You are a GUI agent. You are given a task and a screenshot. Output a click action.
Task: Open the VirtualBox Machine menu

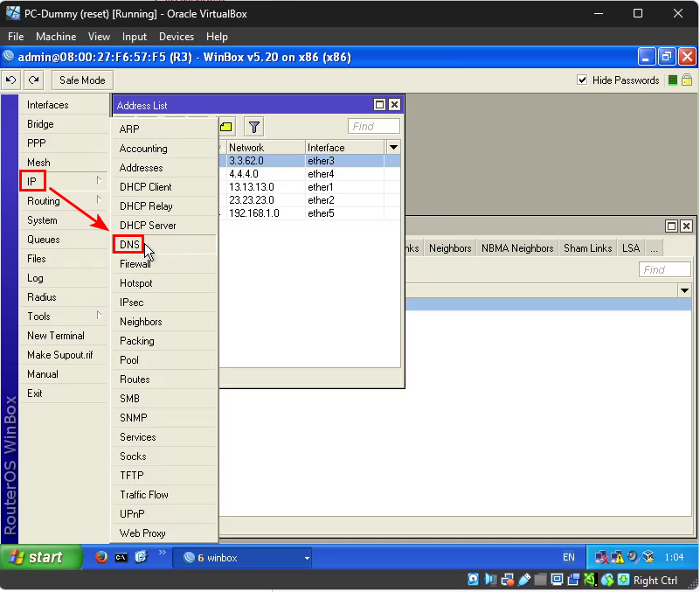[56, 37]
